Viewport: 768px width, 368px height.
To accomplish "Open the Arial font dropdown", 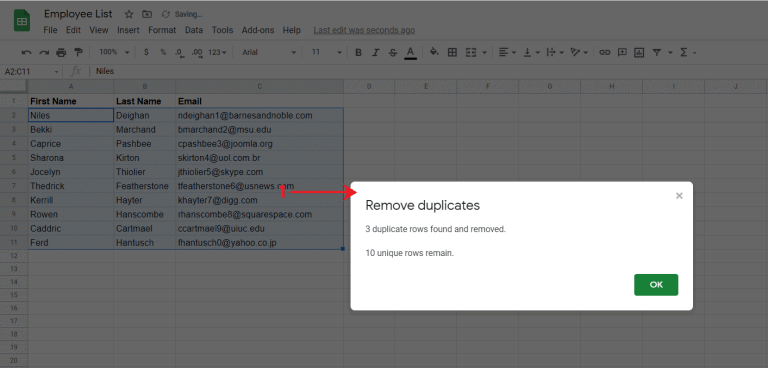I will (x=269, y=52).
